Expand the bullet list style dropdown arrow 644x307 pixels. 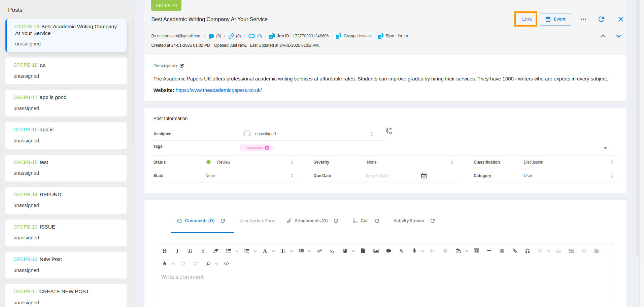(237, 251)
